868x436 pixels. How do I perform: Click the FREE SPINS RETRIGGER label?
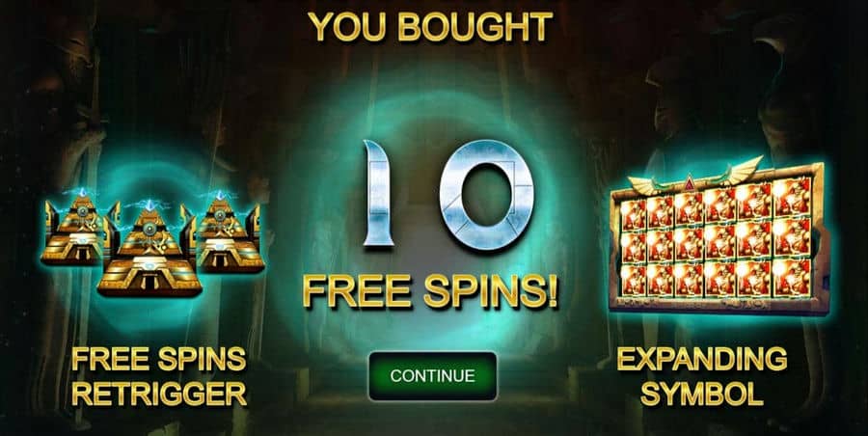tap(159, 377)
